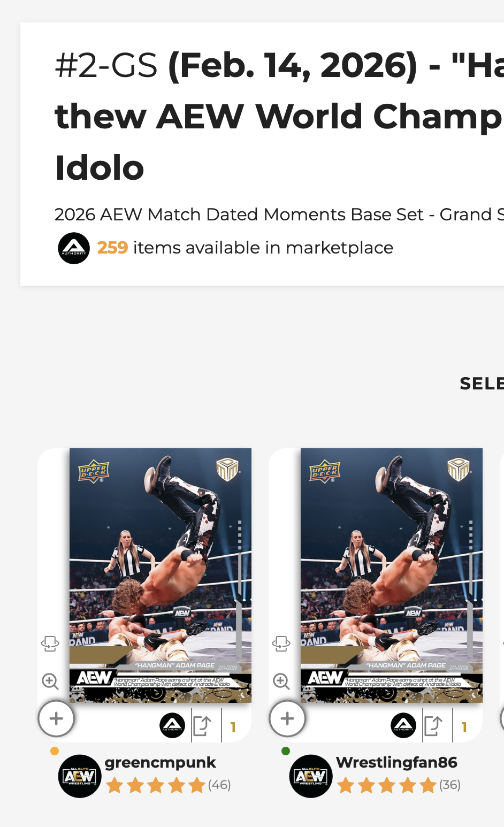504x827 pixels.
Task: Open Wrestlingfan86's AEW profile avatar
Action: click(311, 776)
